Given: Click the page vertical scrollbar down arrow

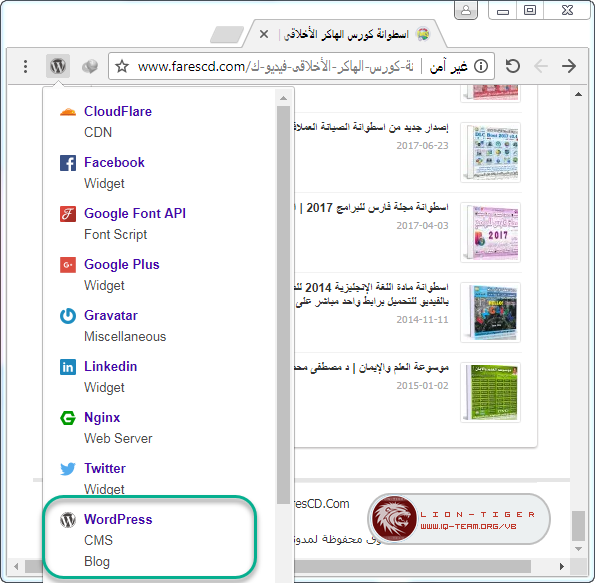Looking at the screenshot, I should 578,549.
